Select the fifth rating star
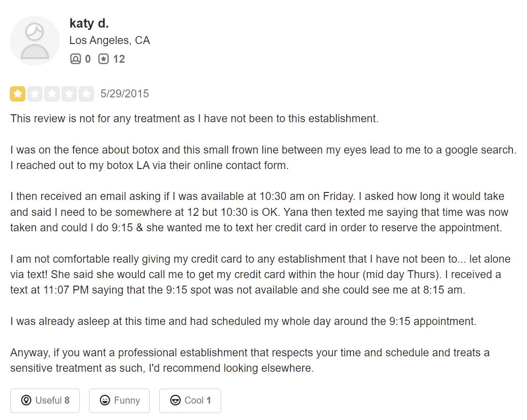 (86, 94)
